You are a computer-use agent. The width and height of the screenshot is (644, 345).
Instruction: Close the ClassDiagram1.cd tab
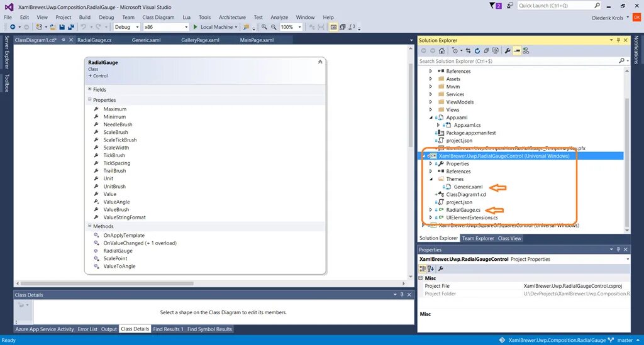pos(70,40)
